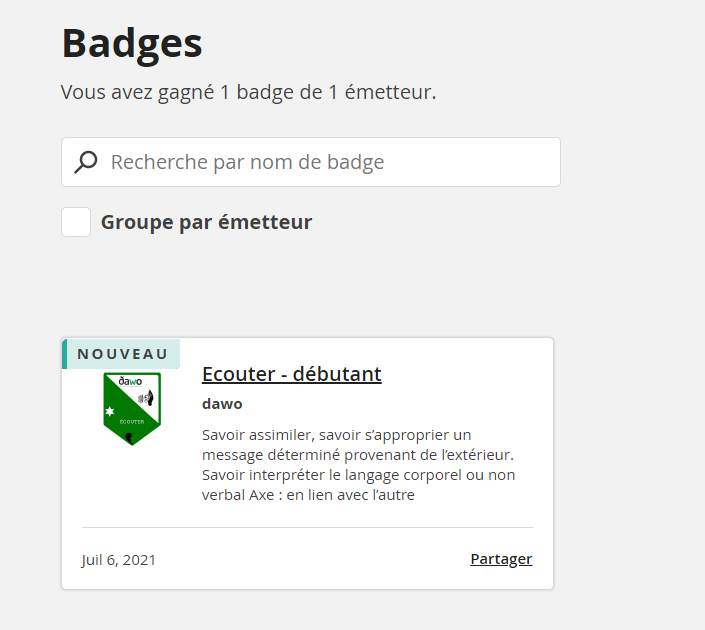This screenshot has width=705, height=630.
Task: Click the green Ecouter badge shield image
Action: [132, 409]
